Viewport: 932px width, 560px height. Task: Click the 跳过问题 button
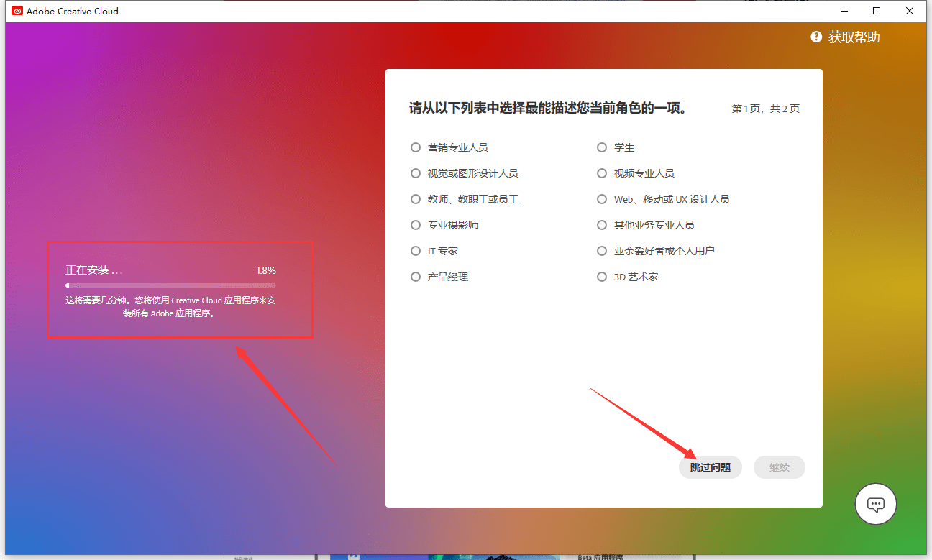710,467
